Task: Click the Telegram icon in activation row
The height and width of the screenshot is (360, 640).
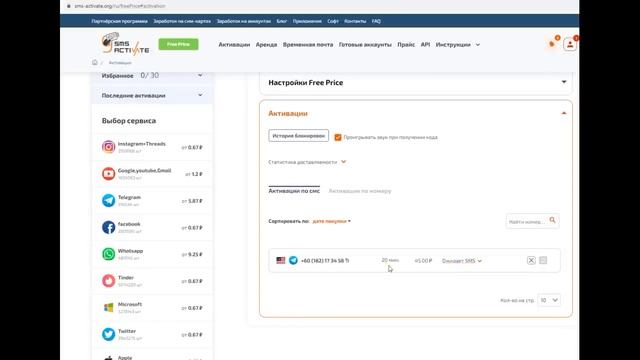Action: pyautogui.click(x=293, y=260)
